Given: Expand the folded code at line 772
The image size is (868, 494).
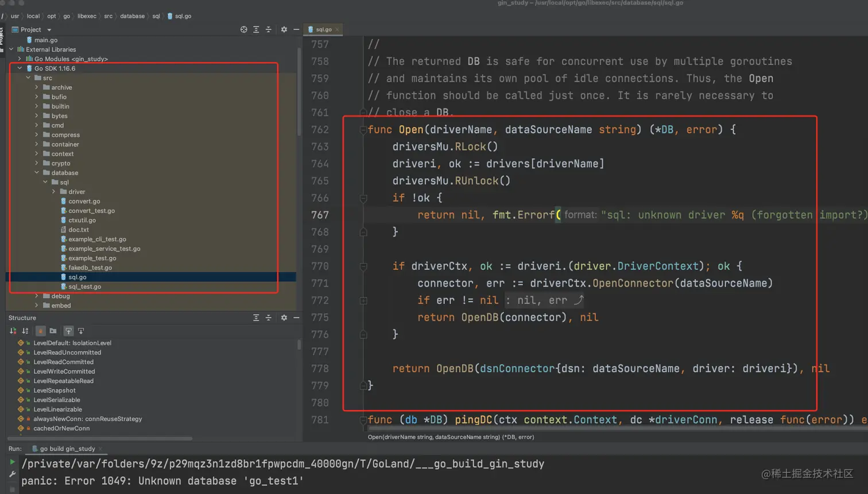Looking at the screenshot, I should coord(363,300).
